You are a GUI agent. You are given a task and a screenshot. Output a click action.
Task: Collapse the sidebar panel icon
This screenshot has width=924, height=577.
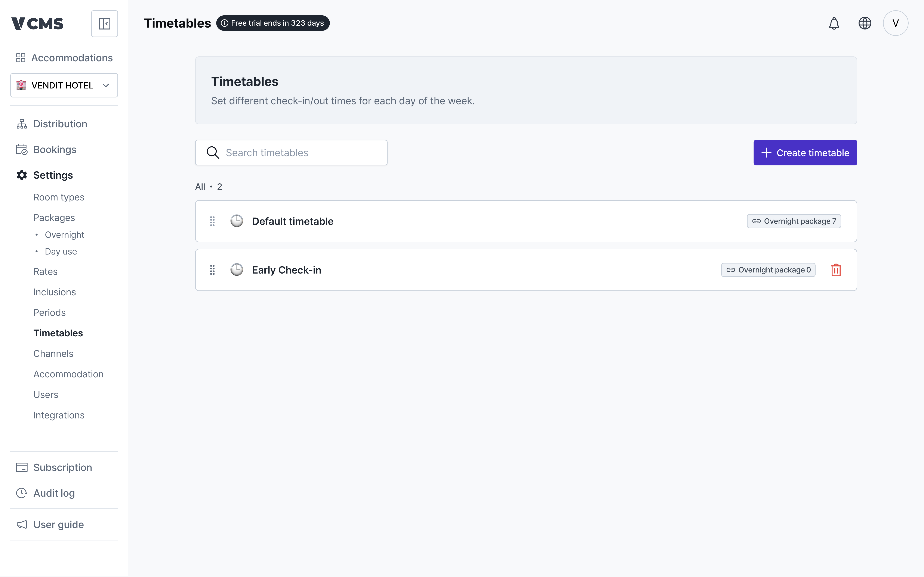(x=104, y=24)
